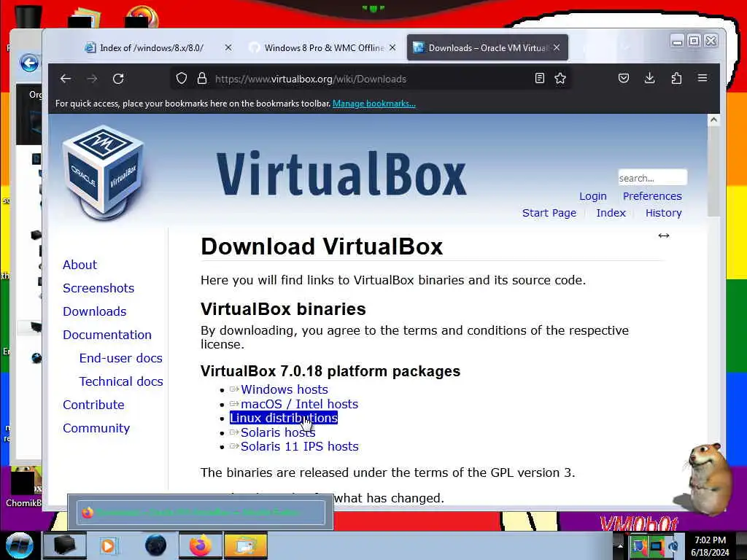Open Community in the sidebar
This screenshot has width=747, height=560.
point(96,428)
